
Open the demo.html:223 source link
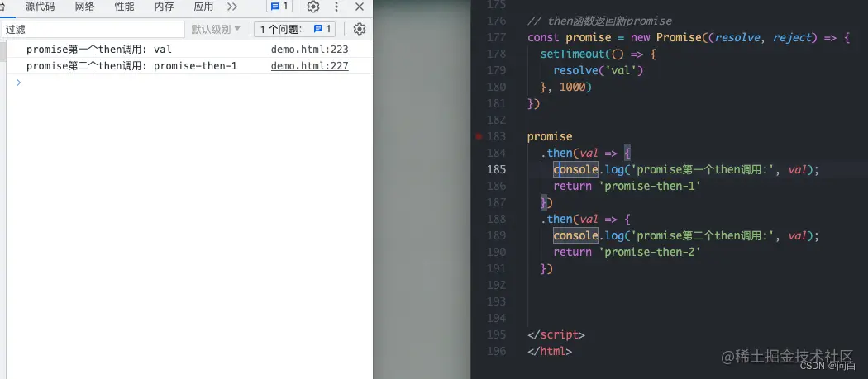pyautogui.click(x=309, y=50)
